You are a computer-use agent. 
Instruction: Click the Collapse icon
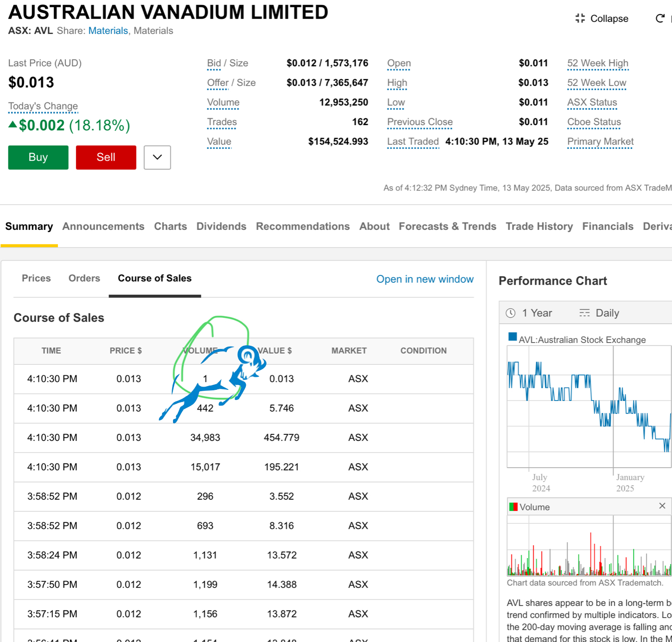pyautogui.click(x=580, y=19)
